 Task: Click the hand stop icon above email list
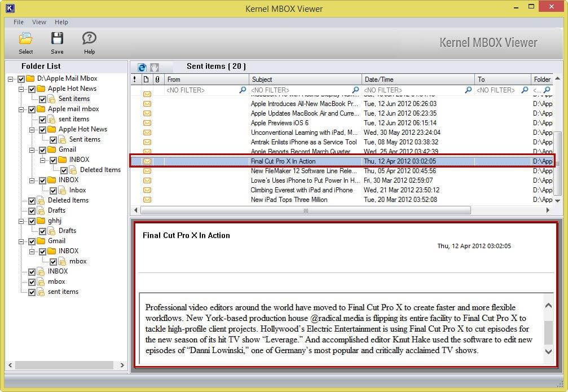click(x=155, y=67)
